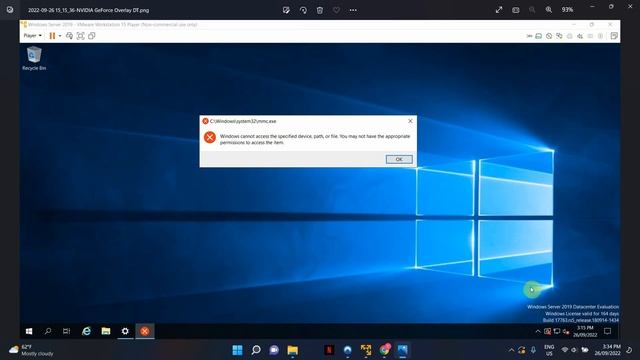This screenshot has height=360, width=640.
Task: Open the ENG US language switcher
Action: point(549,350)
